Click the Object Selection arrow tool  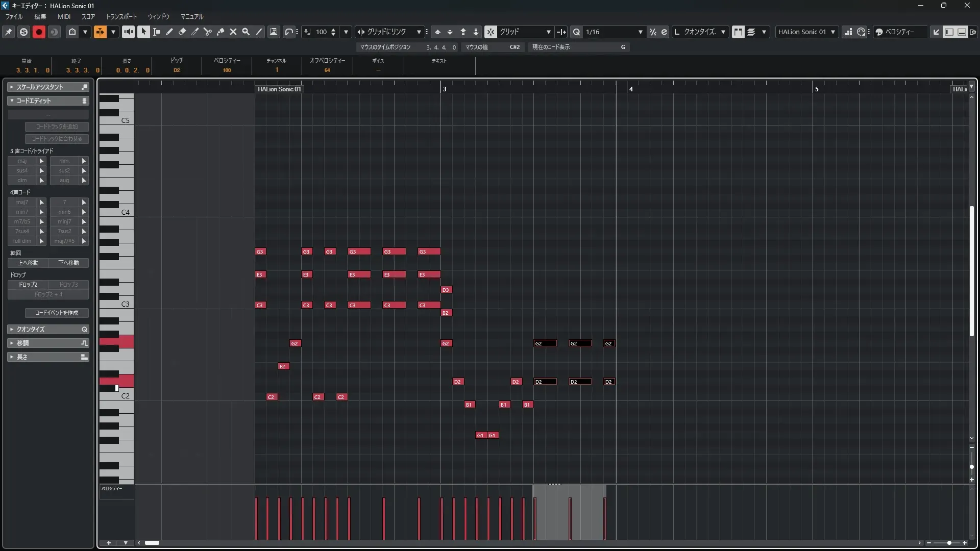tap(143, 32)
